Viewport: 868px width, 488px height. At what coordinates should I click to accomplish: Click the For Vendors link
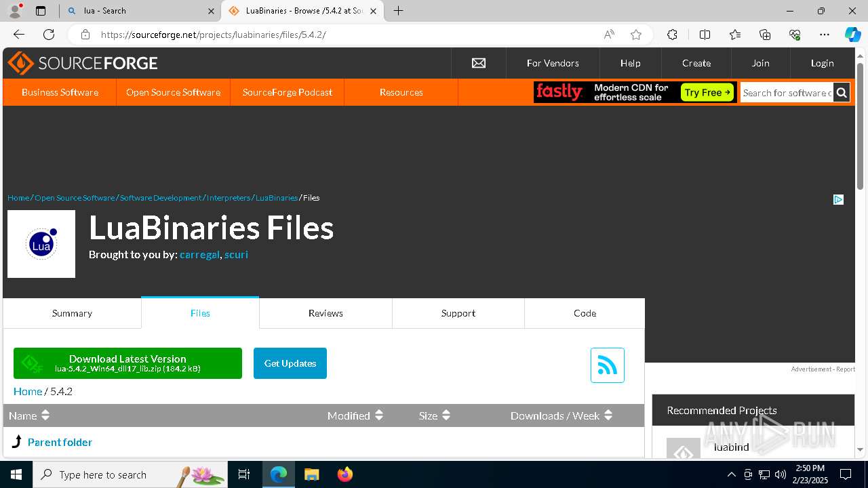point(553,63)
